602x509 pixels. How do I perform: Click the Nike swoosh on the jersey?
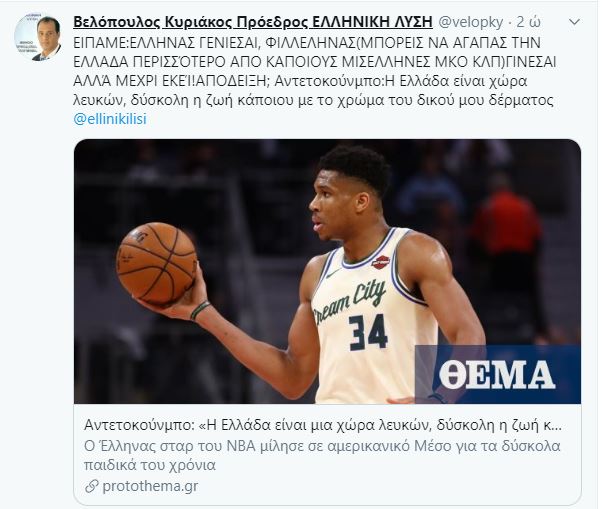tap(332, 273)
